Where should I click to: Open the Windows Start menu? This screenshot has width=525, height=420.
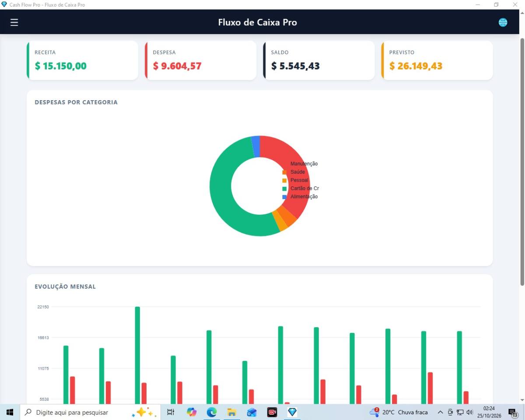pos(10,412)
